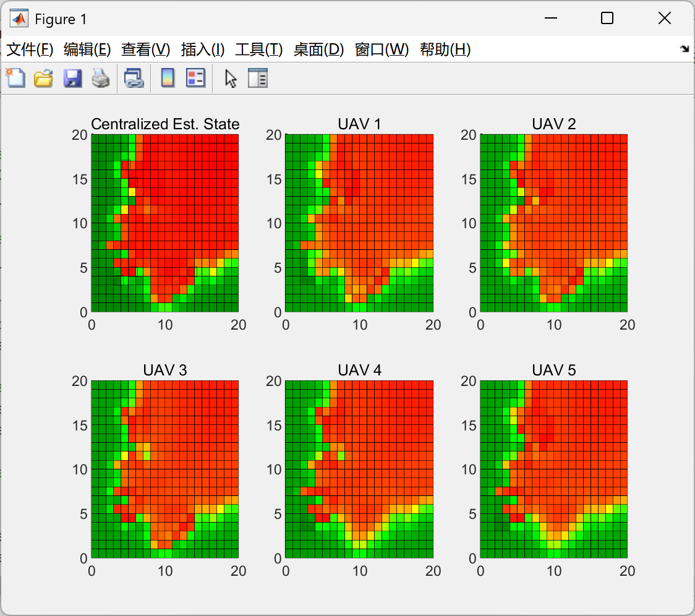The image size is (695, 616).
Task: Insert a colorbar from the toolbar
Action: point(168,79)
